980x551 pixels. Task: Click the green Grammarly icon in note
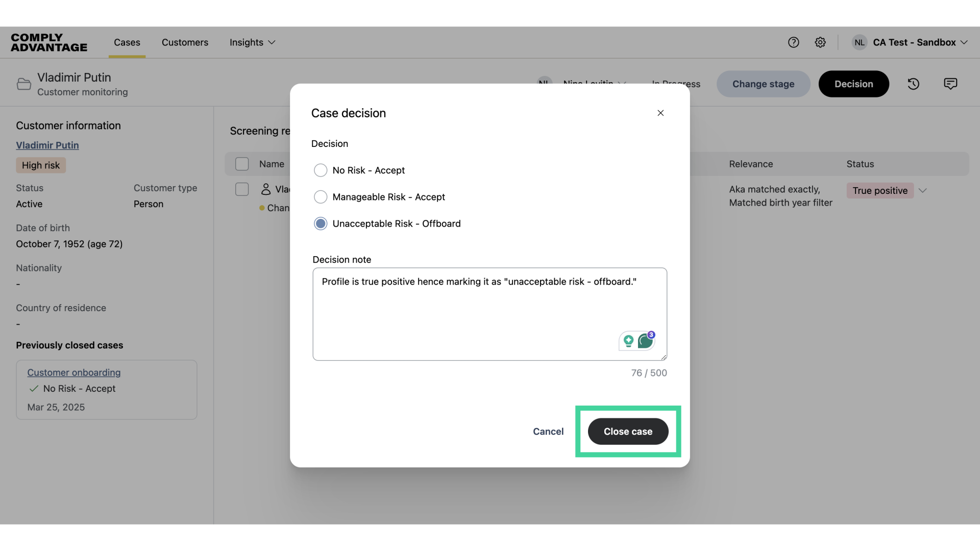[645, 341]
